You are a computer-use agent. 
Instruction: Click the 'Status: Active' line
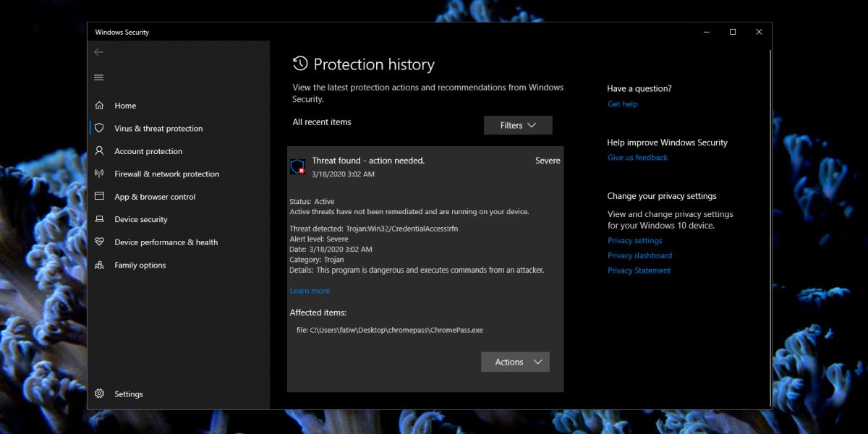(x=312, y=202)
